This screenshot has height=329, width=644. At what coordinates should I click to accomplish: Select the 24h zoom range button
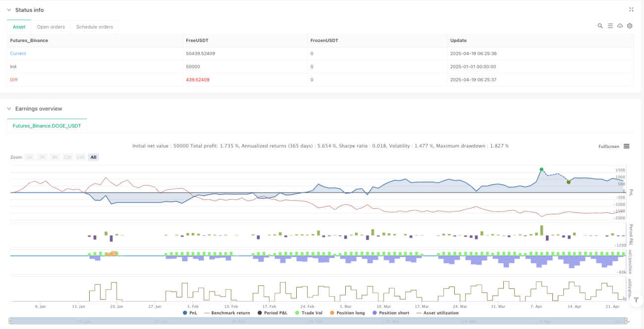click(x=80, y=157)
